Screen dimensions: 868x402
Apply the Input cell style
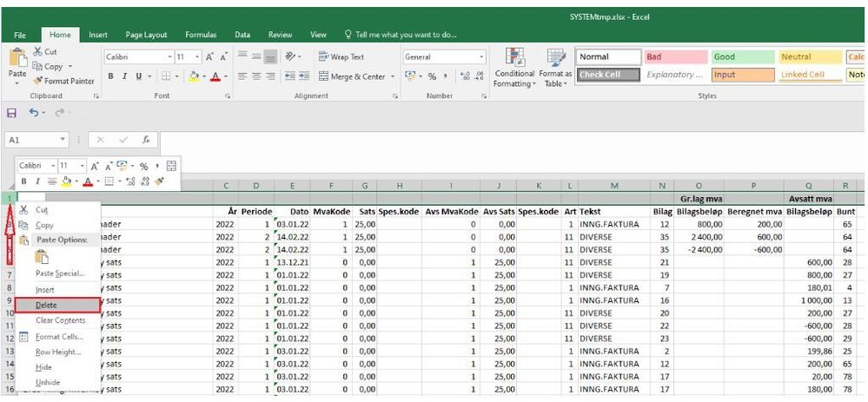[744, 75]
